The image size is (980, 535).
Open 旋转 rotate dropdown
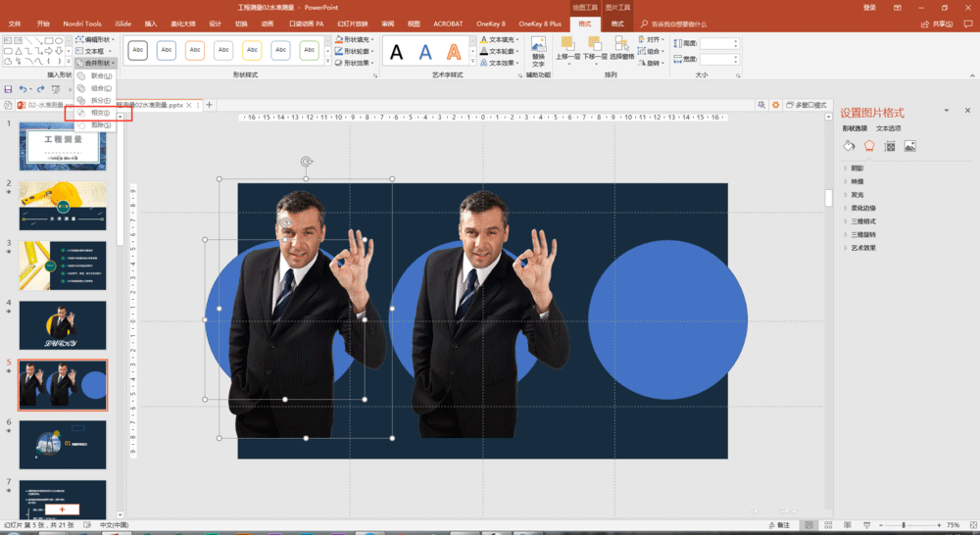652,63
